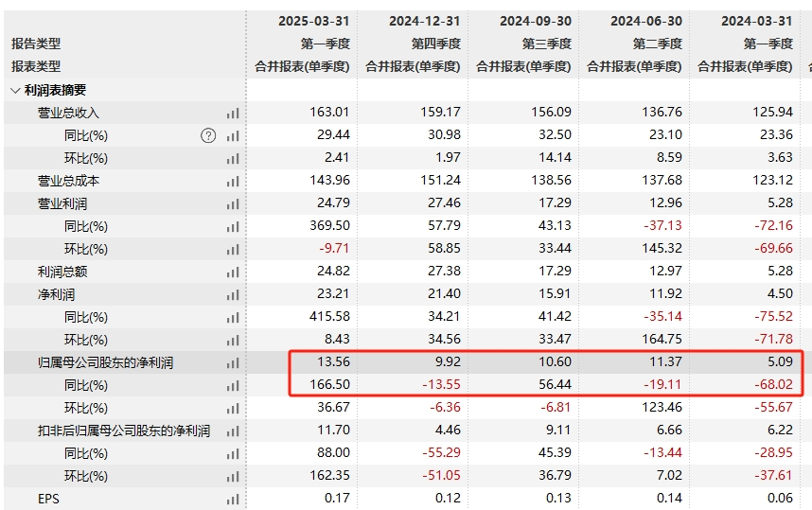Image resolution: width=812 pixels, height=510 pixels.
Task: Click 第三季度 under 2024-09-30
Action: 547,44
